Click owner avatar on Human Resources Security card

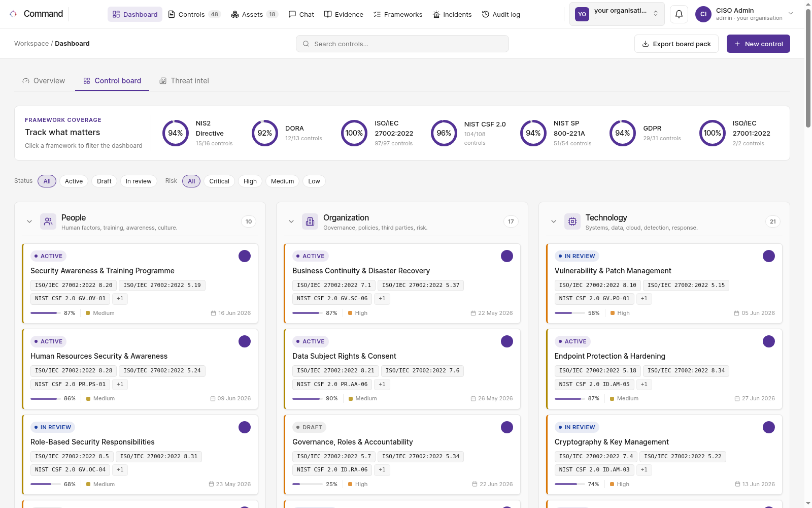pos(245,341)
